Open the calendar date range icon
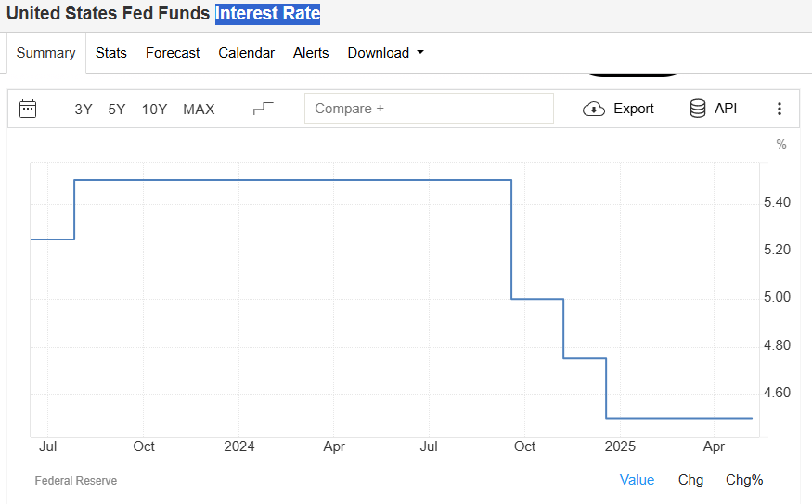Viewport: 812px width, 504px height. tap(28, 109)
